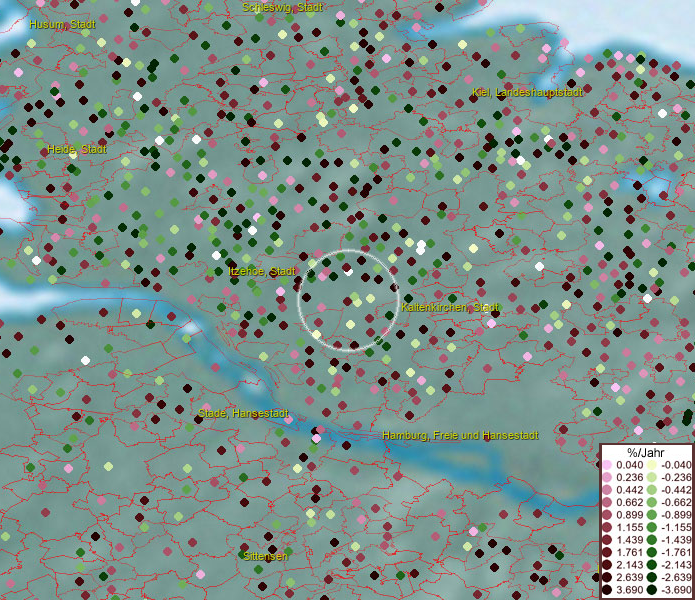Click the 1.439 legend value

tap(629, 540)
